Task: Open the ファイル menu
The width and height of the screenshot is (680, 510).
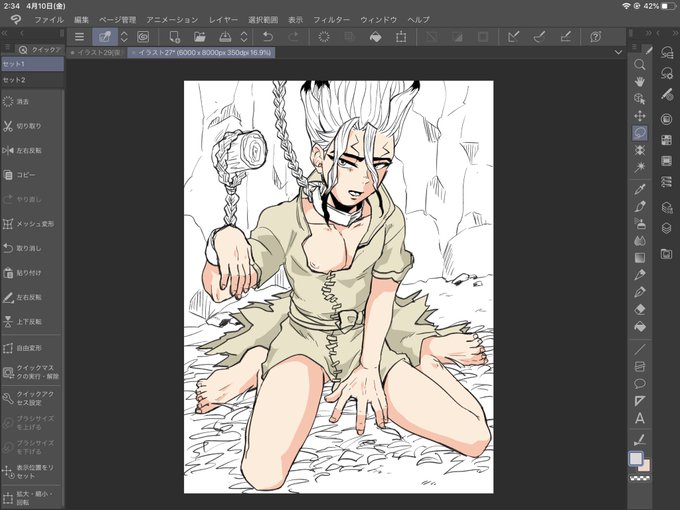Action: (49, 20)
